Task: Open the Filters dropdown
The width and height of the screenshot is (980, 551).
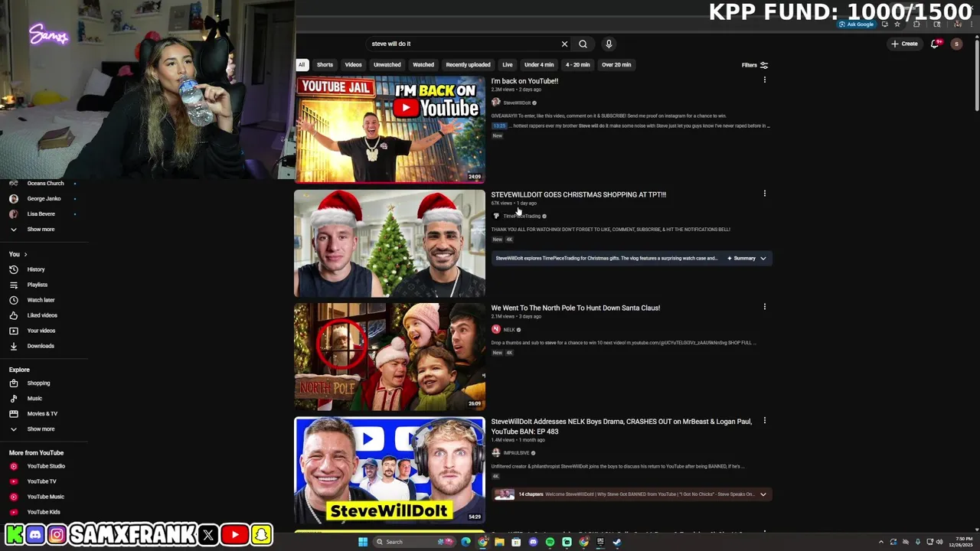Action: point(754,65)
